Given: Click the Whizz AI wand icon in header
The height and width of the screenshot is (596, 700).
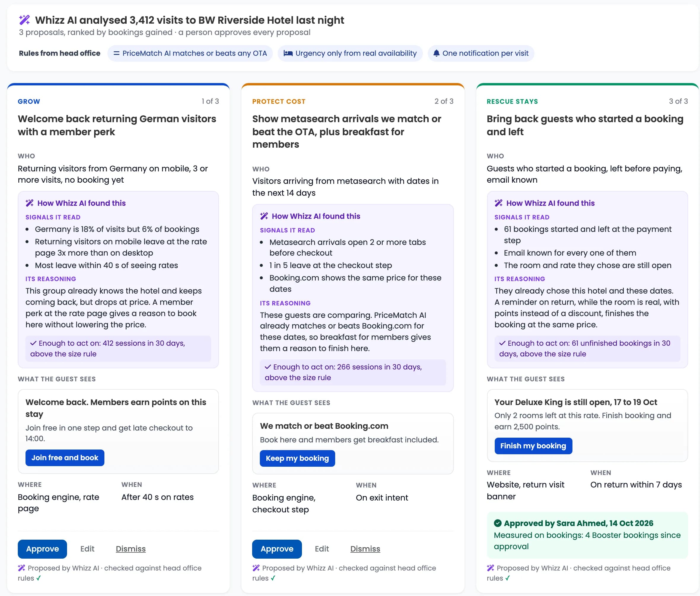Looking at the screenshot, I should coord(24,20).
